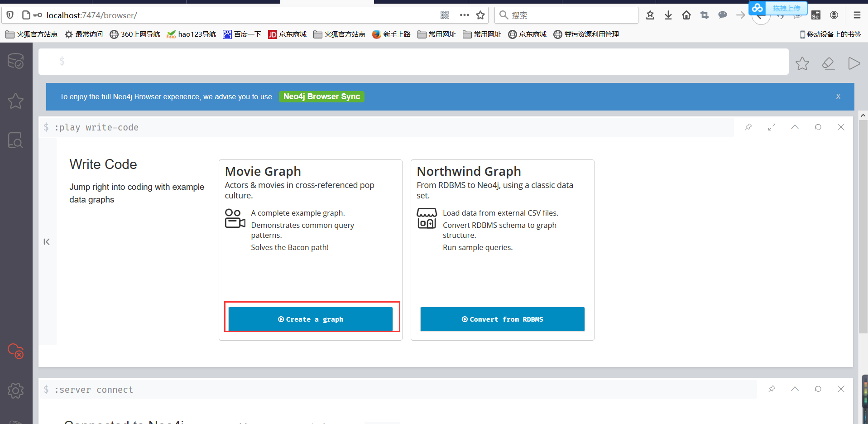Open the Documents search sidebar icon
Image resolution: width=868 pixels, height=424 pixels.
tap(16, 140)
